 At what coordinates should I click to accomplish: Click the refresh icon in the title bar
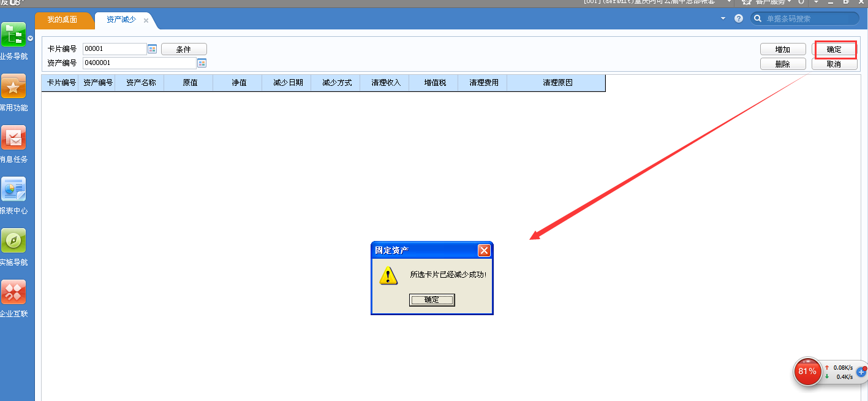click(x=801, y=2)
